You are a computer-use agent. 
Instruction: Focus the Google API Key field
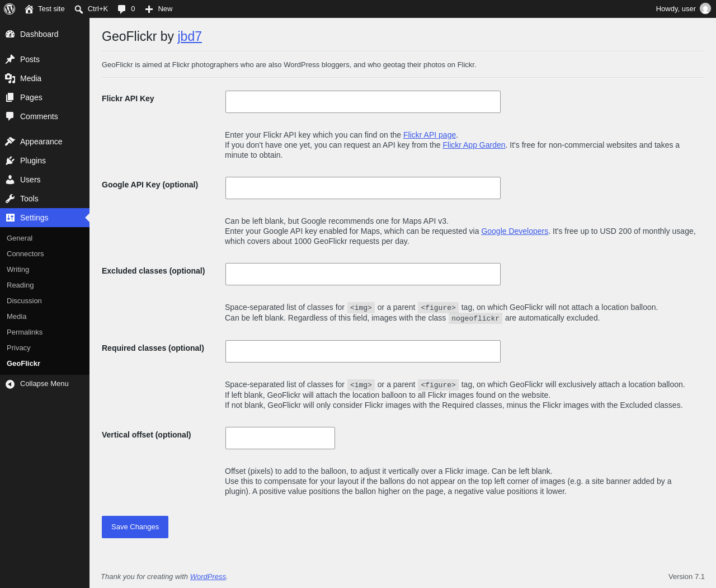click(x=363, y=188)
